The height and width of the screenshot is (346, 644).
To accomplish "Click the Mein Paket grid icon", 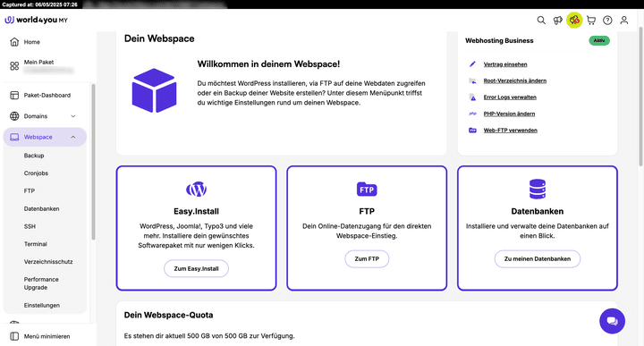I will (x=14, y=66).
